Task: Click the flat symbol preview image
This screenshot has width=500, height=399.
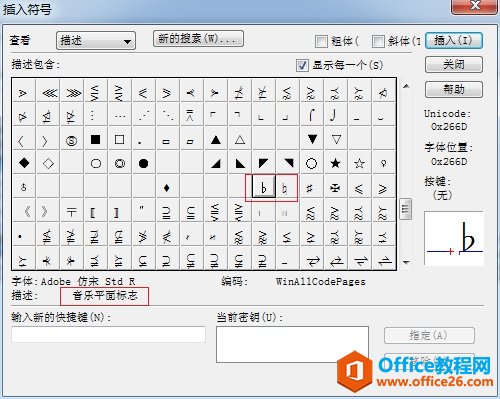Action: pyautogui.click(x=454, y=238)
